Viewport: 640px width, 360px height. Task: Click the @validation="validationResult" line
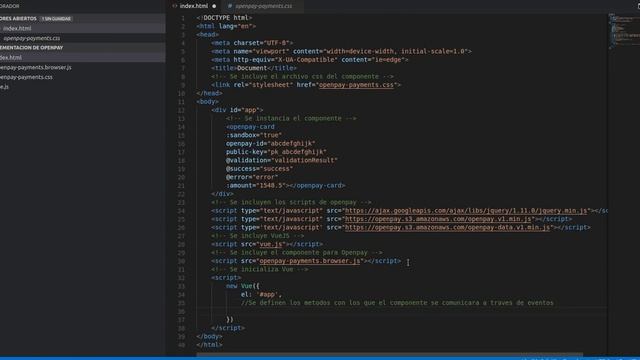pos(282,160)
